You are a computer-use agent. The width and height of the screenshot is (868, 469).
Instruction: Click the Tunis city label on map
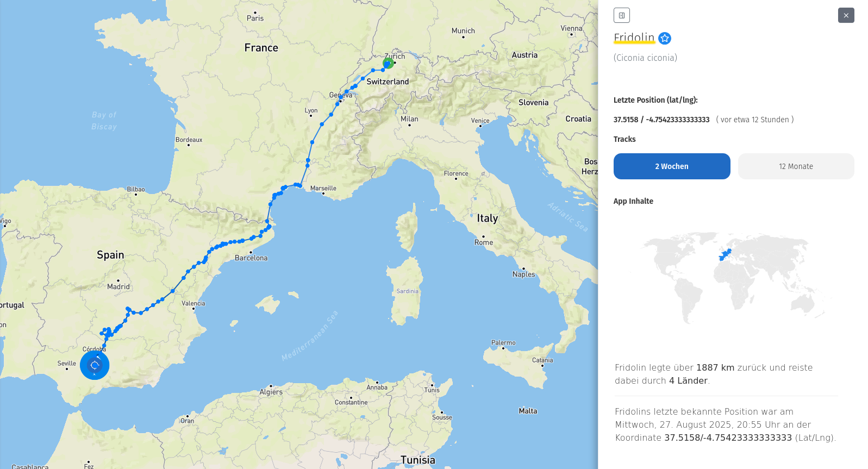(432, 390)
